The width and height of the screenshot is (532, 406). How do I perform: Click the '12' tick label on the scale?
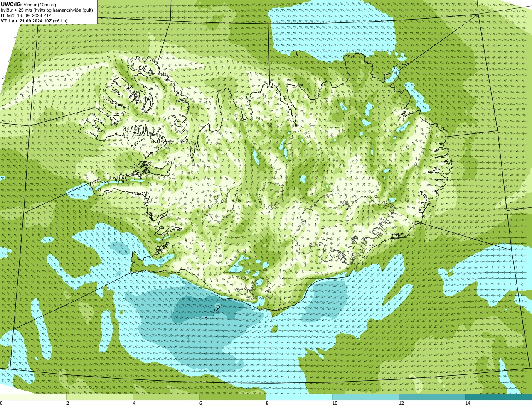[x=401, y=403]
